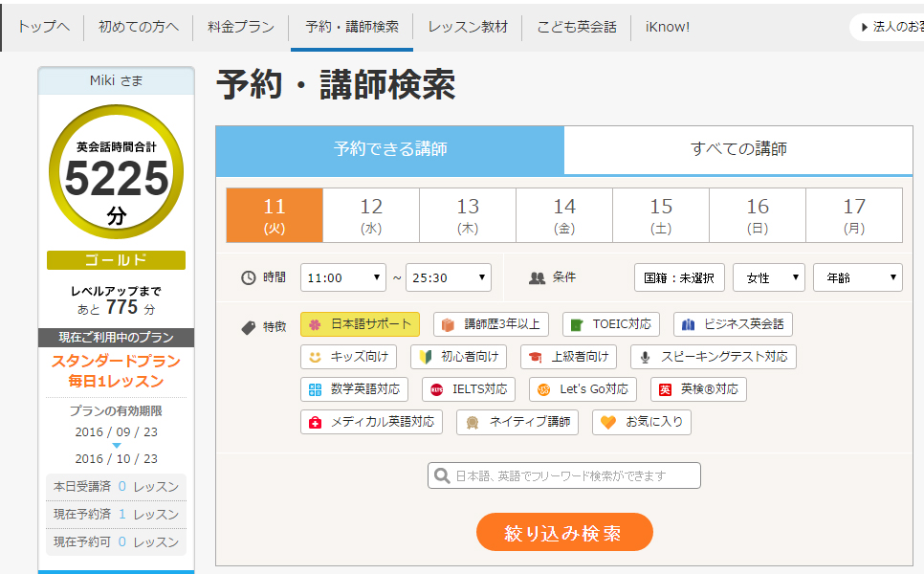Image resolution: width=924 pixels, height=574 pixels.
Task: Click the 5225 minutes gold progress ring
Action: pos(116,172)
